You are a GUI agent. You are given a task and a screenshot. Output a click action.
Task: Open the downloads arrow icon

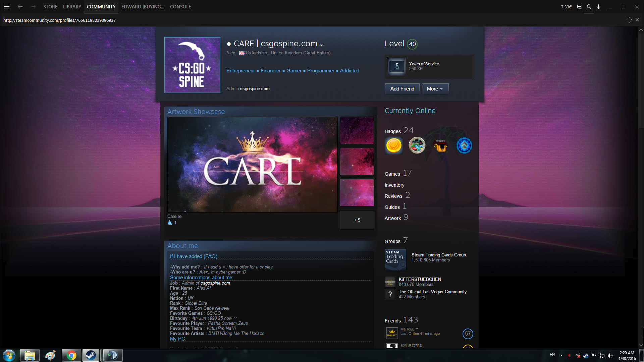click(598, 7)
